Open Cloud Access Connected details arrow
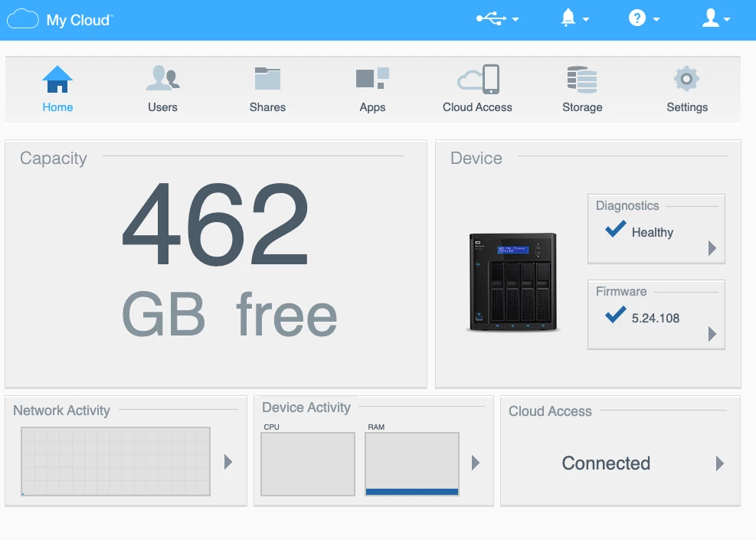756x540 pixels. pyautogui.click(x=718, y=463)
